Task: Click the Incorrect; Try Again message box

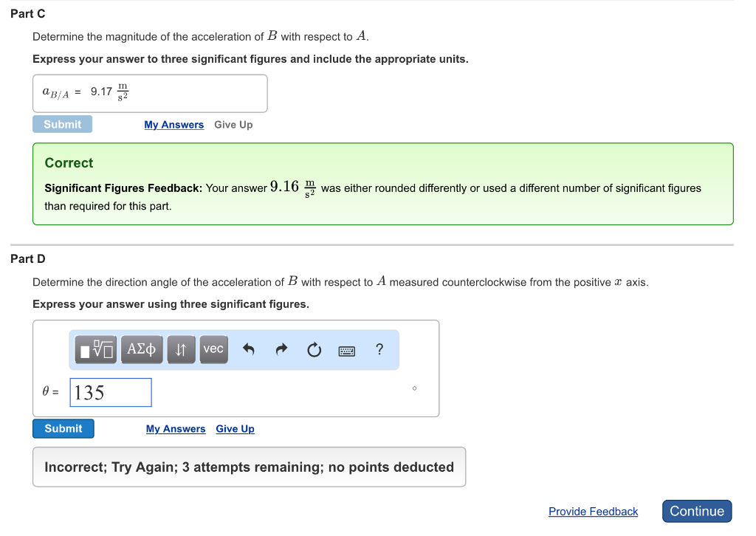Action: 249,467
